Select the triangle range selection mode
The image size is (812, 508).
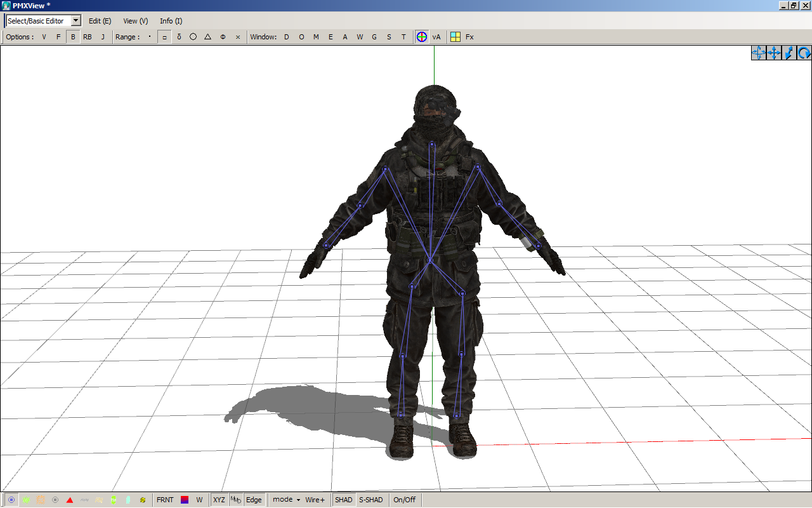coord(208,37)
